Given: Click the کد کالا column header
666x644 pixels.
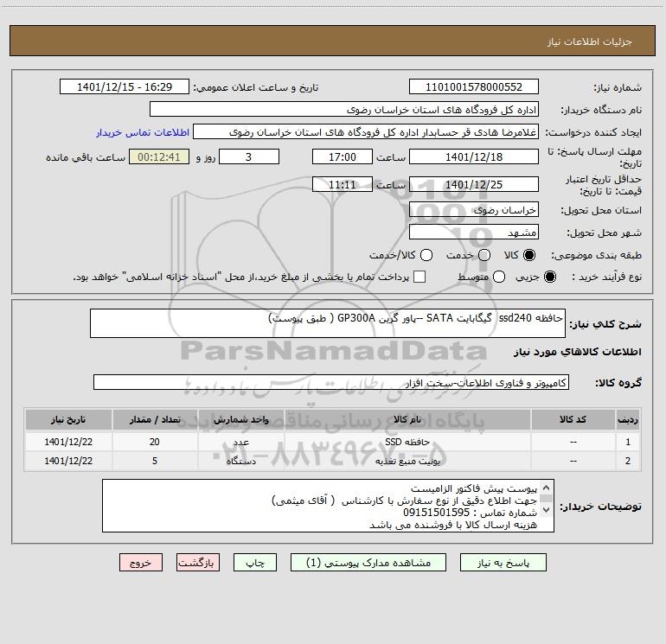Looking at the screenshot, I should 573,419.
